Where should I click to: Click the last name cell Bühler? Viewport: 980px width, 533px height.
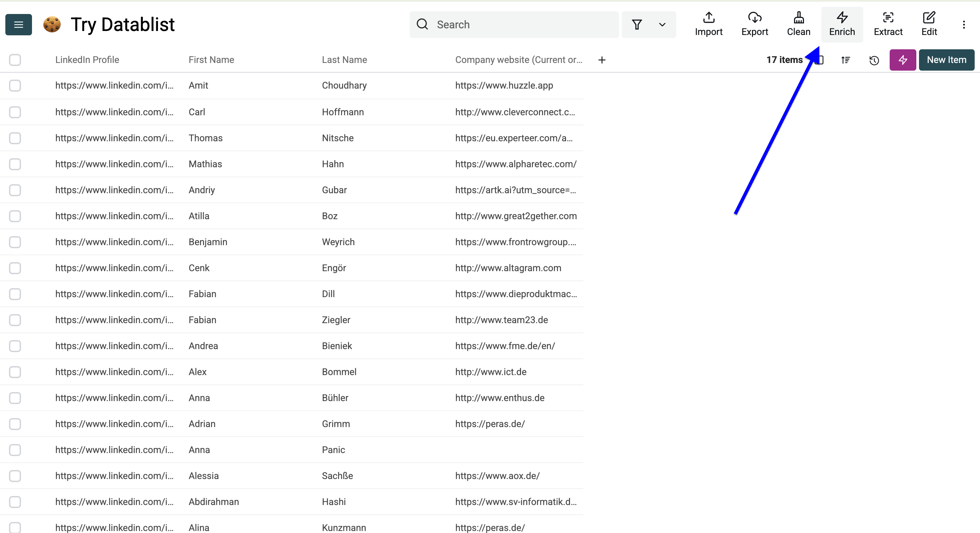click(335, 398)
